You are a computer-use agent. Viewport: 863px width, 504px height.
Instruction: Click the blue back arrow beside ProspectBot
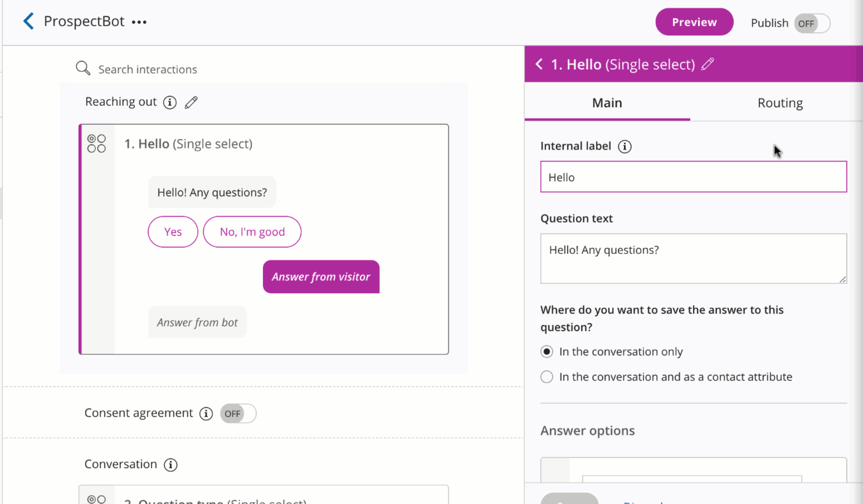click(x=28, y=21)
